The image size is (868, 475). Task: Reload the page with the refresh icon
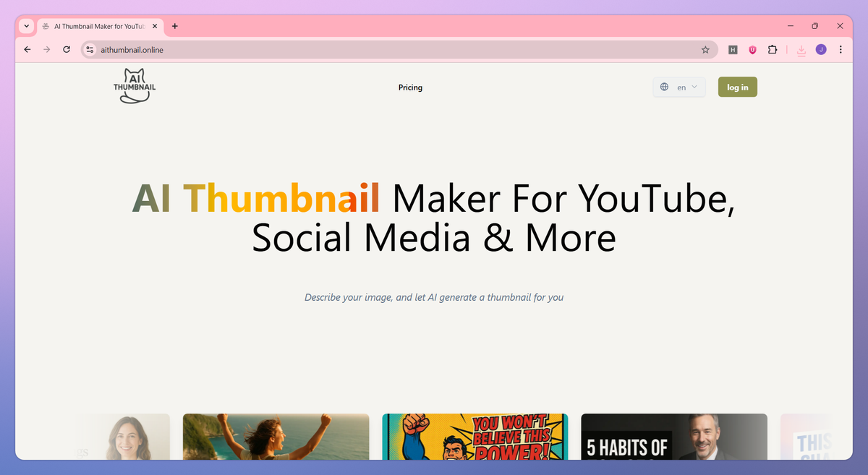click(66, 49)
